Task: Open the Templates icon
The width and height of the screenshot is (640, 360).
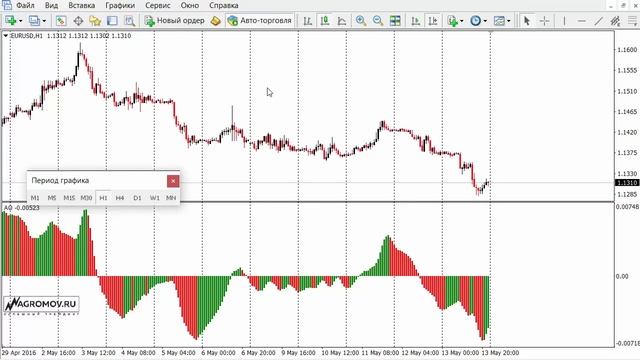Action: click(499, 20)
